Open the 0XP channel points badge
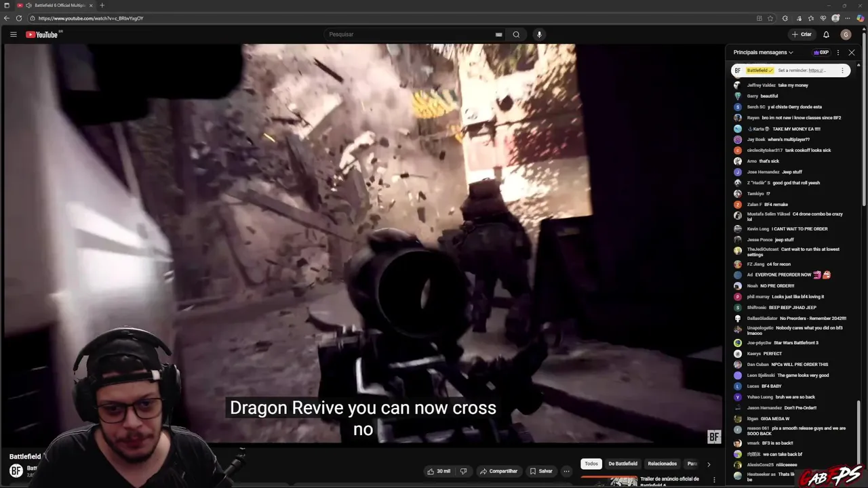 click(x=821, y=52)
